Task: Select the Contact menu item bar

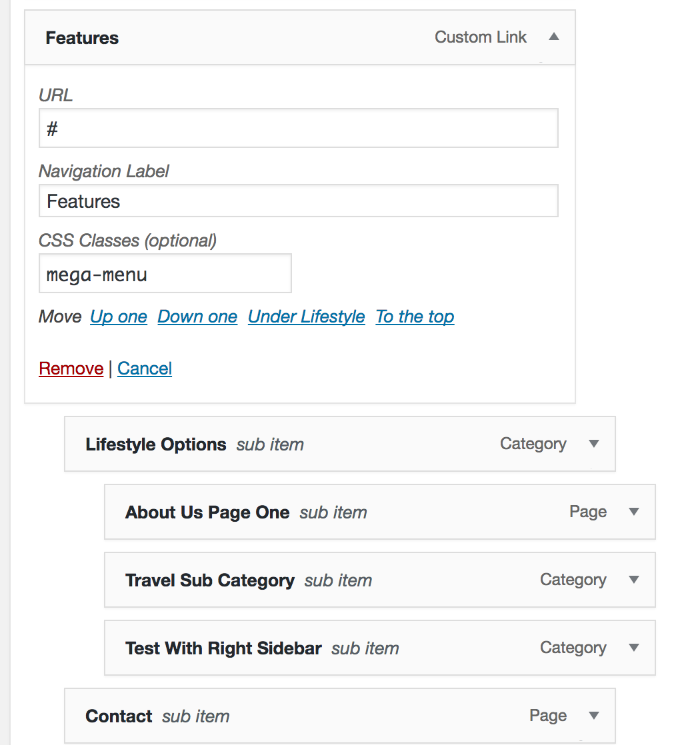Action: tap(119, 716)
